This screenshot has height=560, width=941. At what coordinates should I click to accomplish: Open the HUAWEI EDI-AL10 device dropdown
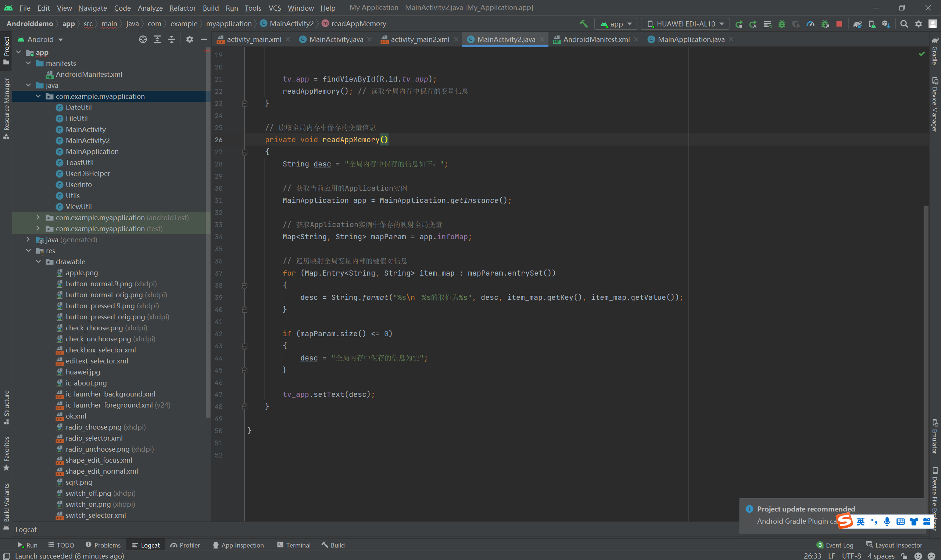click(685, 24)
